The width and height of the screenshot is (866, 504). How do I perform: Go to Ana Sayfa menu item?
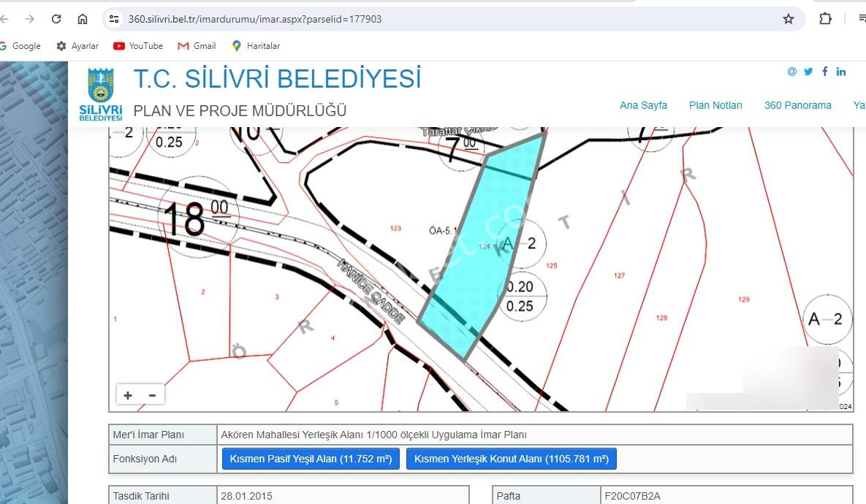[x=643, y=105]
